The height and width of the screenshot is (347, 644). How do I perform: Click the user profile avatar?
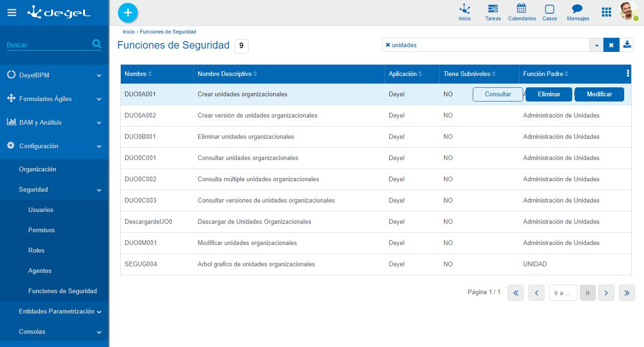[629, 11]
